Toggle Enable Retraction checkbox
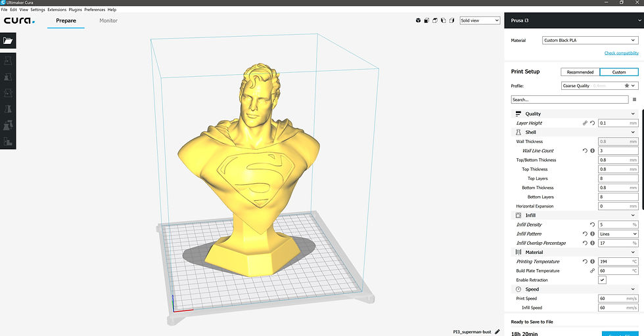644x336 pixels. tap(602, 280)
